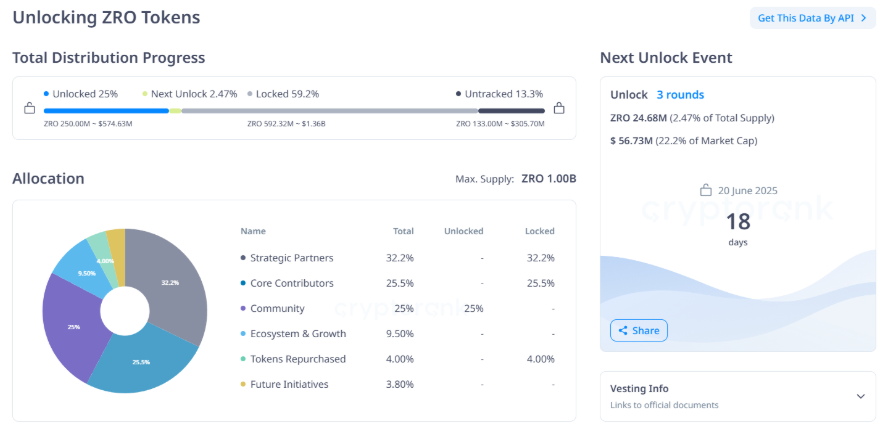
Task: Click the green Next Unlock segment of progress bar
Action: pyautogui.click(x=175, y=111)
